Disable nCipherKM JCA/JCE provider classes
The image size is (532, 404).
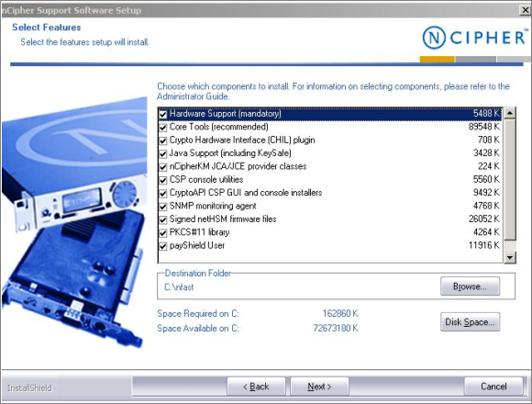point(163,167)
